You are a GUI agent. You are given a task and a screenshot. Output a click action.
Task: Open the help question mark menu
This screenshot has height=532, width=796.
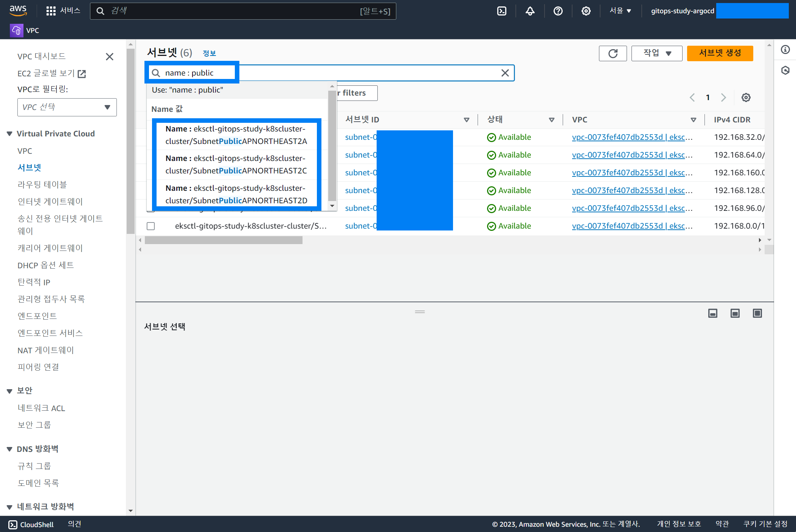coord(558,11)
